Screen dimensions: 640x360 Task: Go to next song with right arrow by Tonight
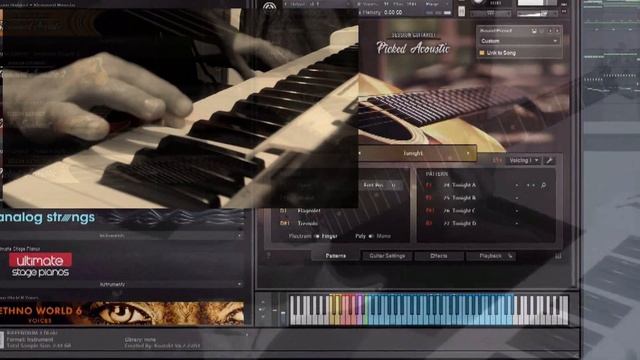(x=468, y=153)
